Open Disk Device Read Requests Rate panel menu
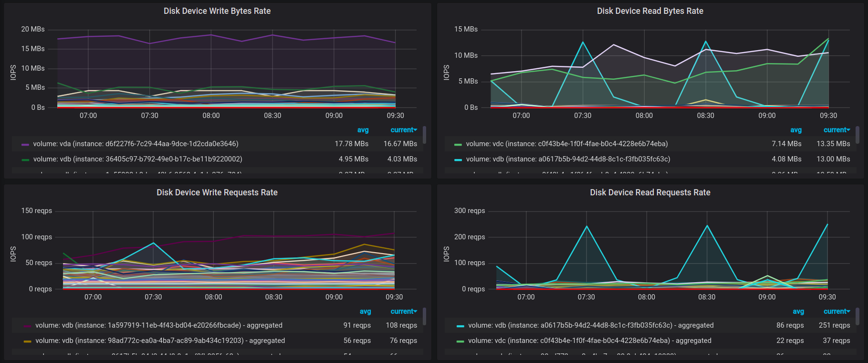This screenshot has height=363, width=868. [x=650, y=192]
